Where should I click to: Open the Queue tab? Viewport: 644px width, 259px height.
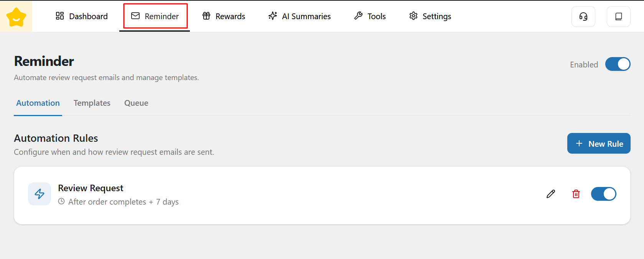(x=136, y=103)
